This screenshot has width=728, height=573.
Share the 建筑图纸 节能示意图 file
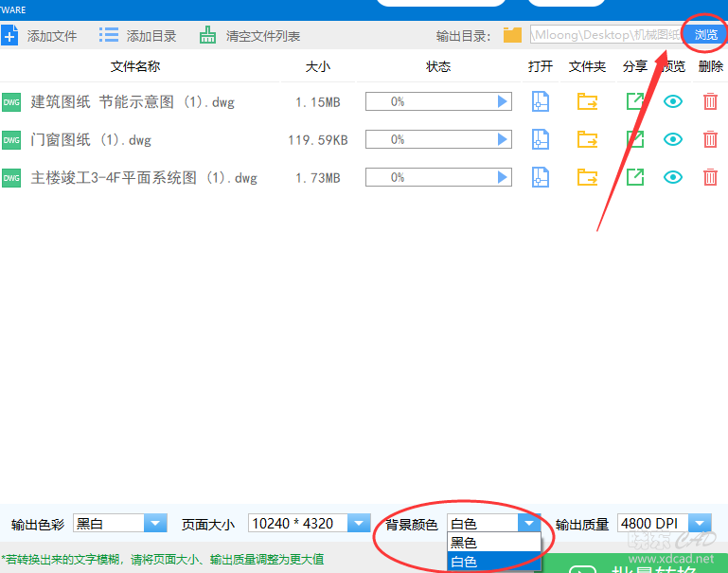(635, 102)
